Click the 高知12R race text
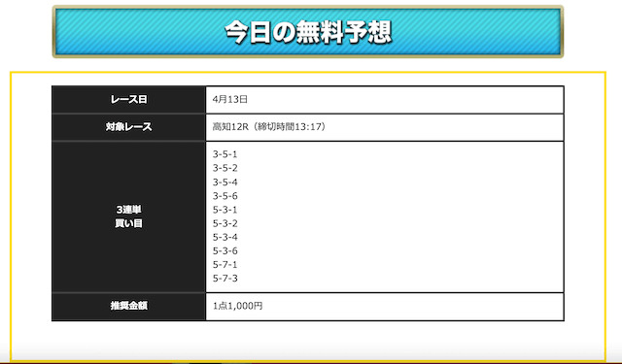This screenshot has width=622, height=364. coord(230,127)
